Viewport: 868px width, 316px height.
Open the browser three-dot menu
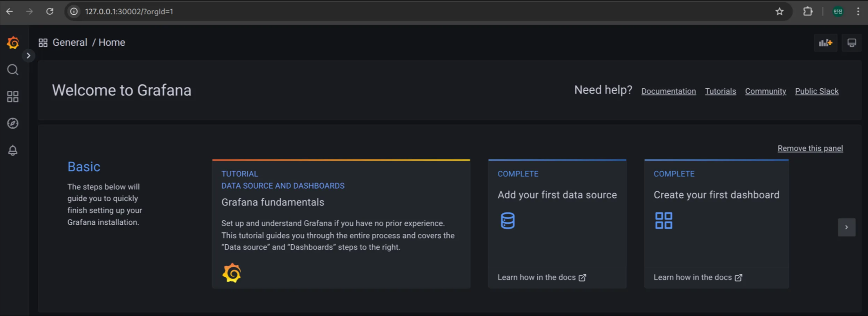click(x=858, y=12)
